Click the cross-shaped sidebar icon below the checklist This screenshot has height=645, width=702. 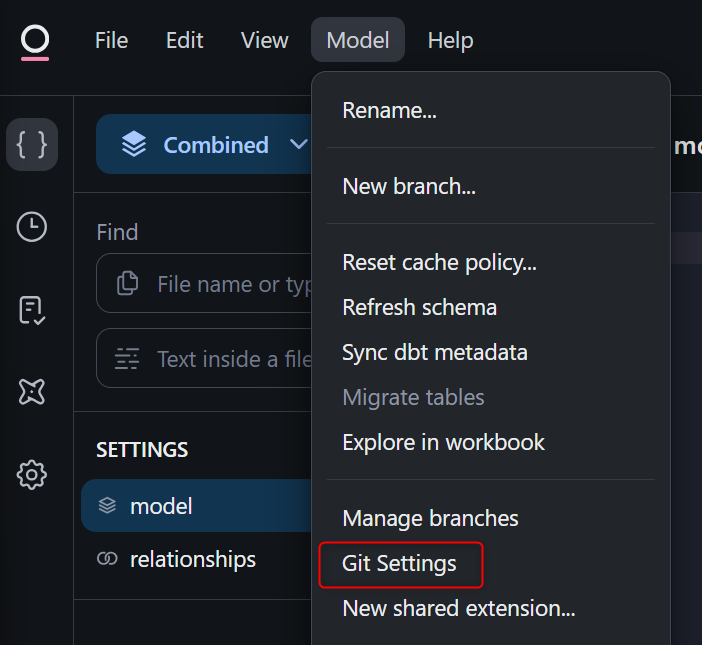point(32,392)
